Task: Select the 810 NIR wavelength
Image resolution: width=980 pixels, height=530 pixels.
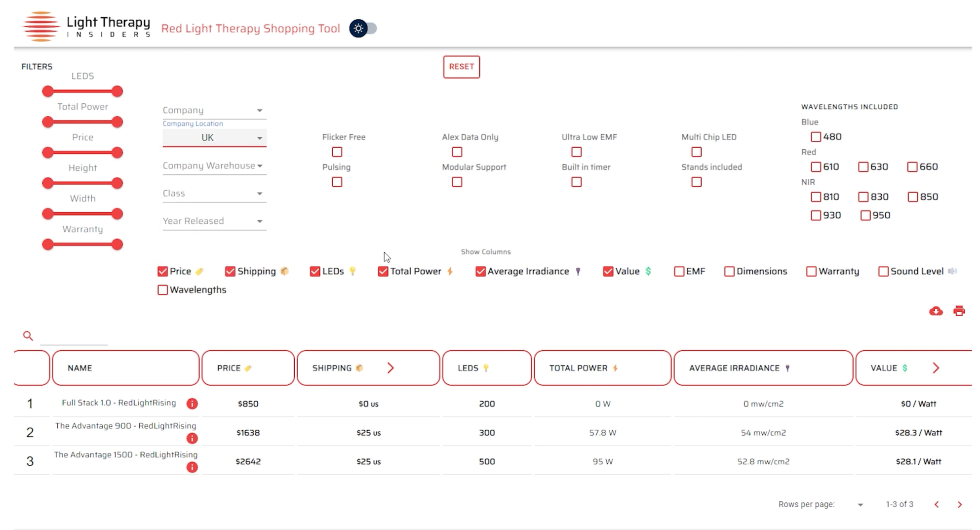Action: tap(816, 197)
